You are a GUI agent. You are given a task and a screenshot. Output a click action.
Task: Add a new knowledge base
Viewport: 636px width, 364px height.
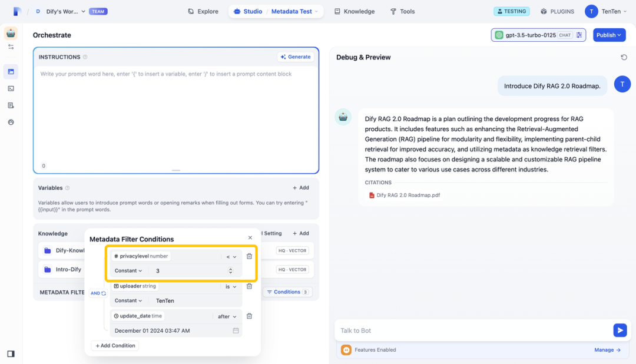[301, 233]
